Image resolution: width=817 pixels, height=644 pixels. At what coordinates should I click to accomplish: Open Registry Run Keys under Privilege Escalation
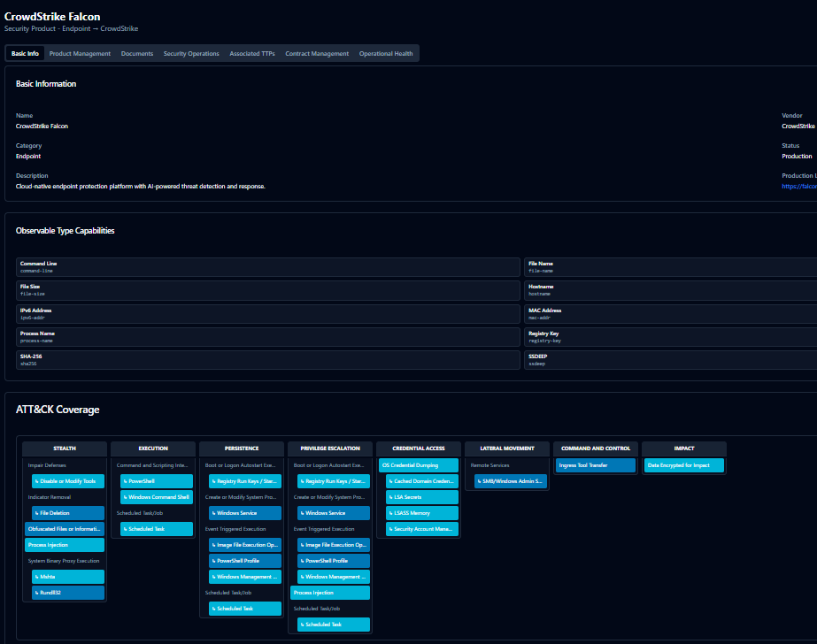[334, 481]
